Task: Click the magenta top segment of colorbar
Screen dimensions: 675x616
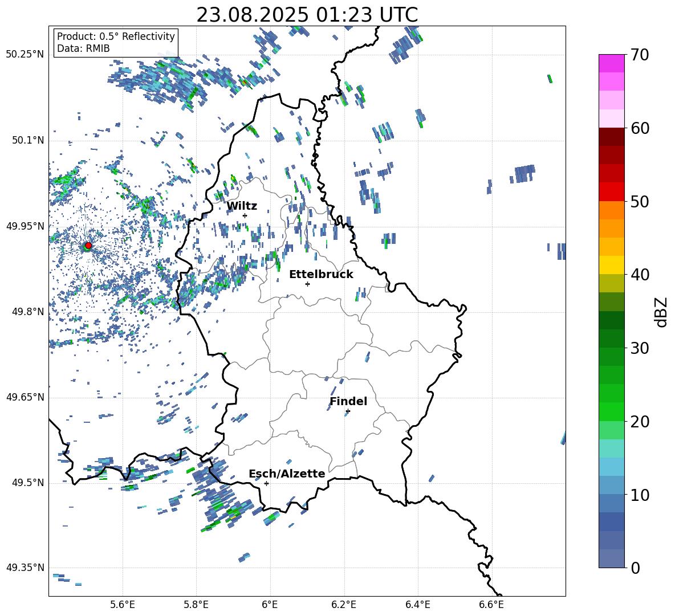Action: click(611, 63)
